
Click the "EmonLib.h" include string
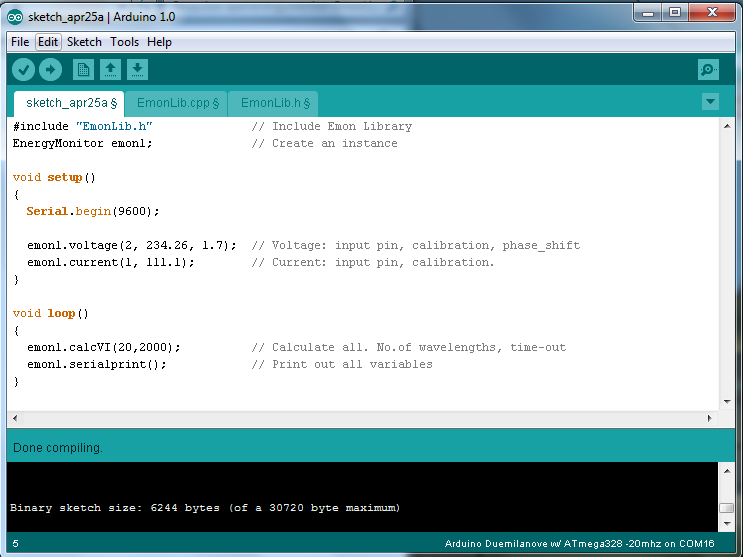[114, 127]
